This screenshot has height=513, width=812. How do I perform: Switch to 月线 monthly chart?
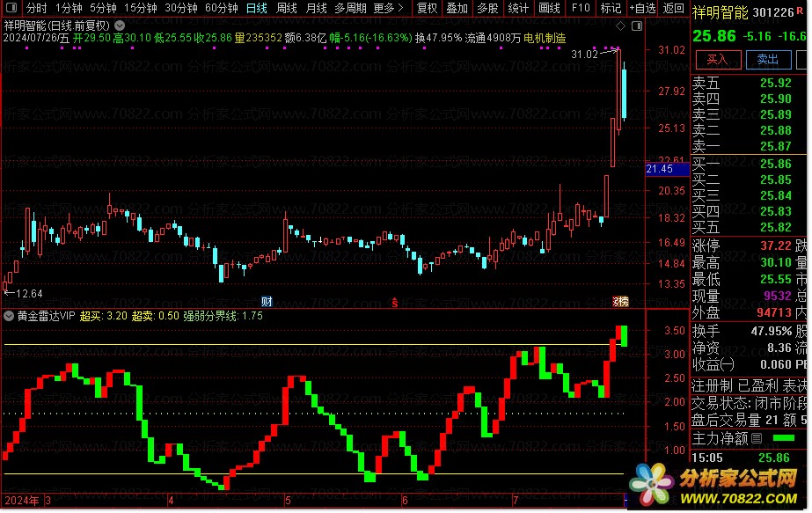pos(317,8)
